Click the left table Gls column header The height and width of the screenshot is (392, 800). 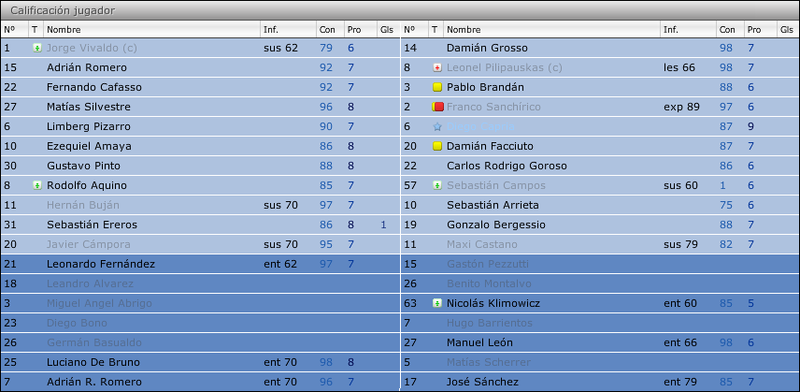pyautogui.click(x=388, y=30)
